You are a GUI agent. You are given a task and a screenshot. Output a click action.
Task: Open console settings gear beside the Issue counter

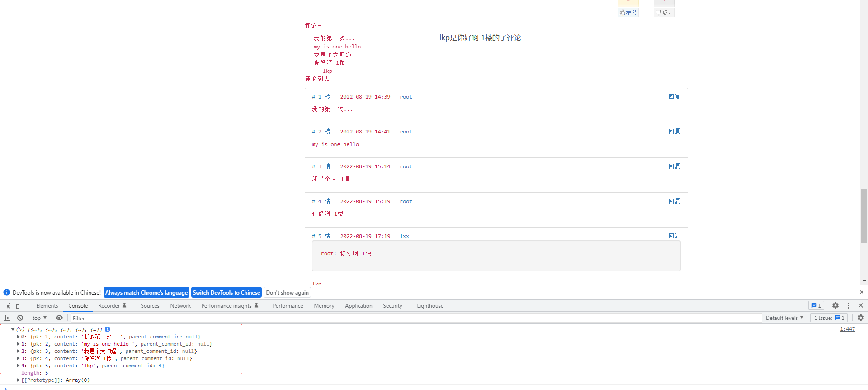tap(861, 318)
